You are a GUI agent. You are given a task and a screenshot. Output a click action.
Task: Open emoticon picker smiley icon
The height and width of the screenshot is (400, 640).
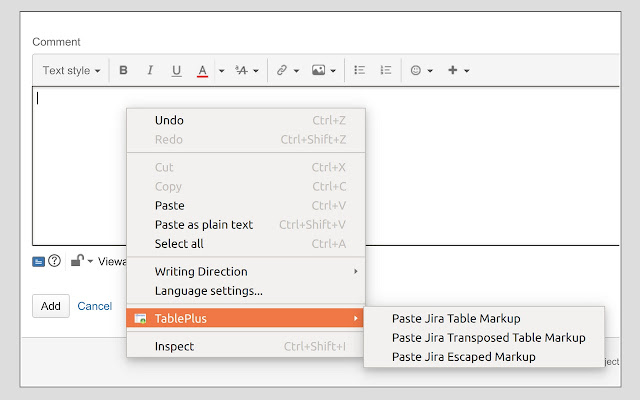tap(416, 70)
